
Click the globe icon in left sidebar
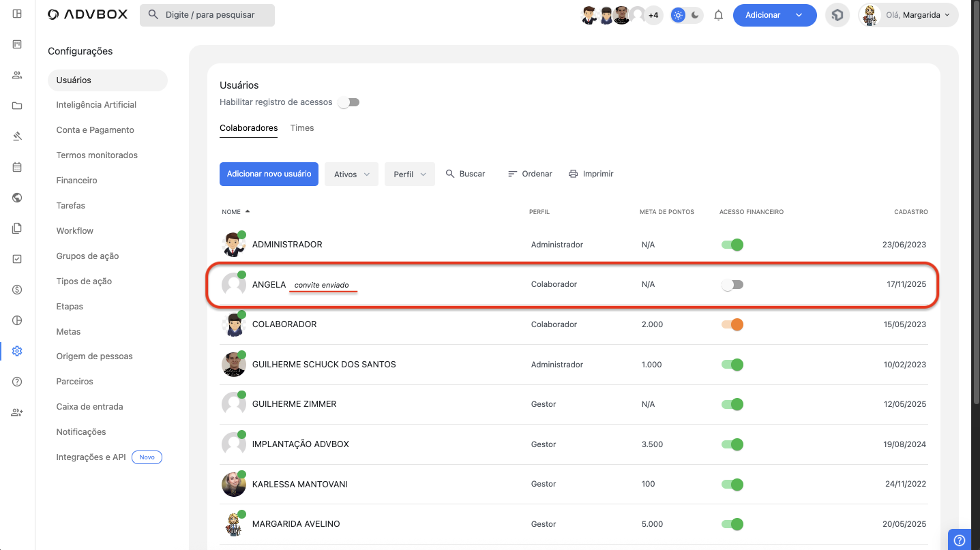(17, 198)
